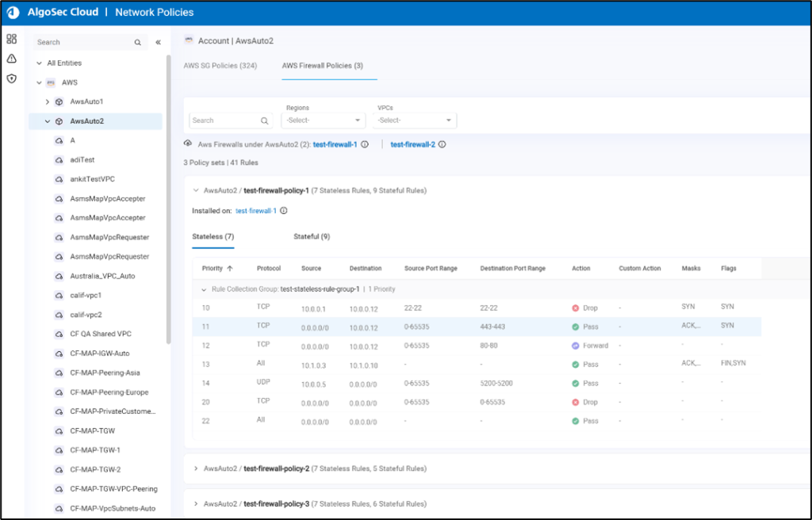Expand test-firewall-policy-2 policy set
This screenshot has width=812, height=520.
point(196,468)
